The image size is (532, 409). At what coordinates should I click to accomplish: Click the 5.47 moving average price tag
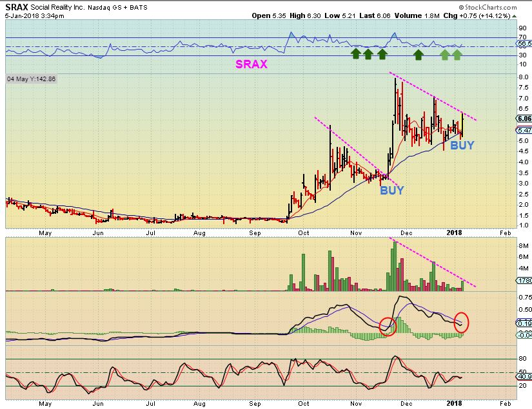(524, 131)
